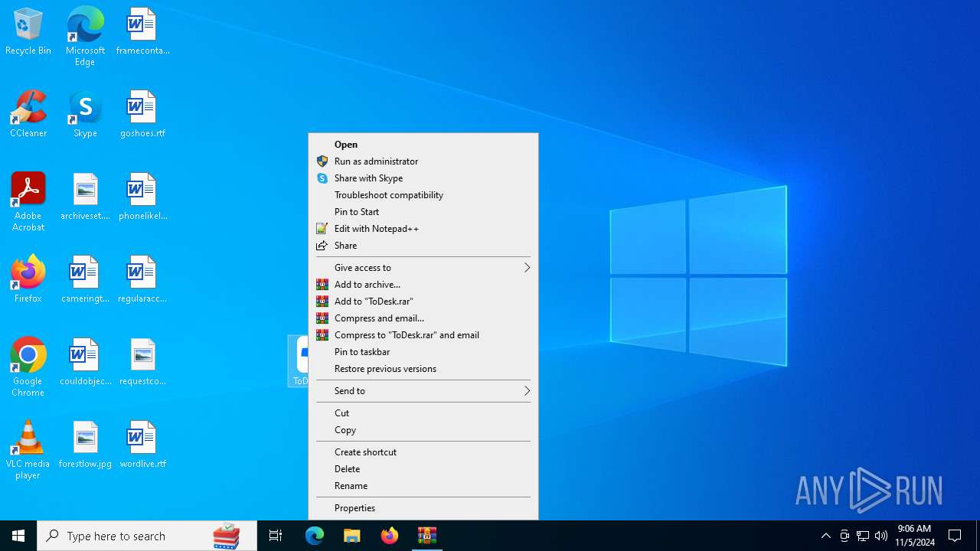
Task: Select the regularacc... document icon
Action: [142, 280]
